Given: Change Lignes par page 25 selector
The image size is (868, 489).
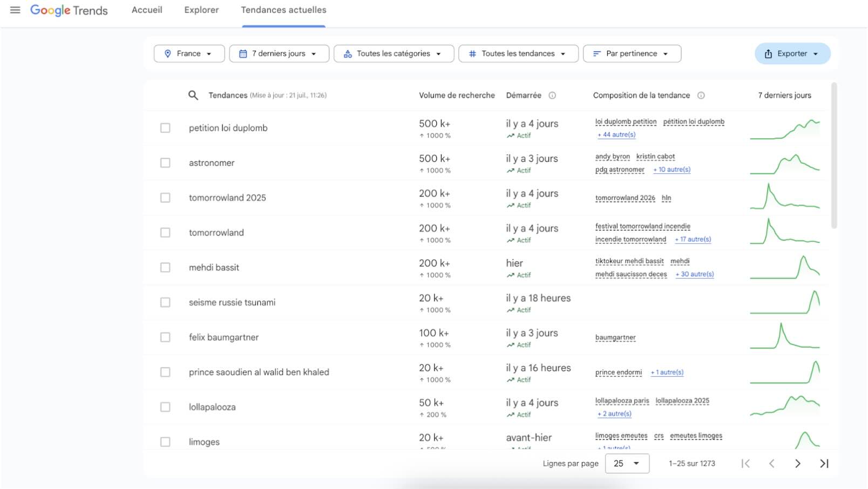Looking at the screenshot, I should pyautogui.click(x=627, y=463).
